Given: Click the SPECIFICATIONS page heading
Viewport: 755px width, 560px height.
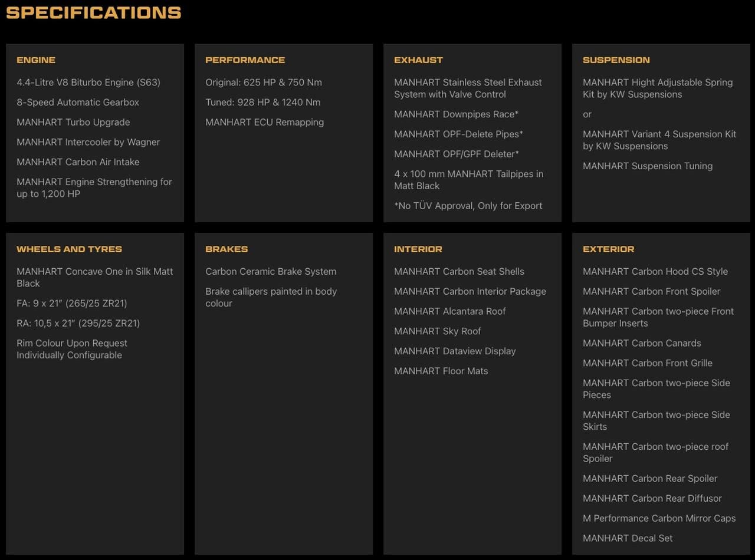Looking at the screenshot, I should (x=94, y=12).
